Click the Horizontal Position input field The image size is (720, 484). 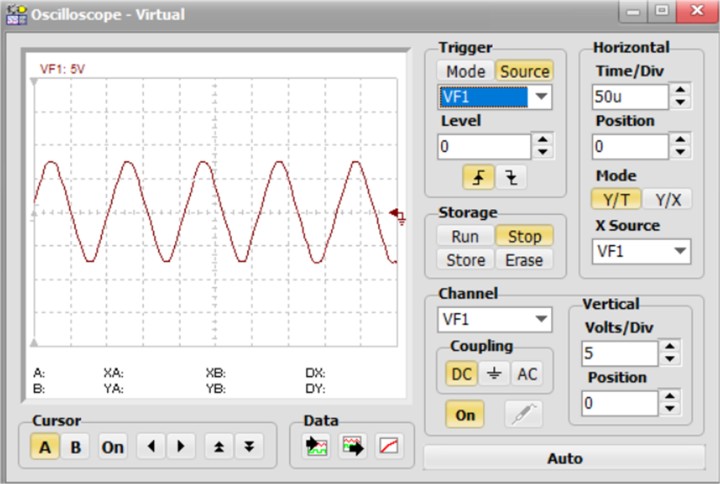[630, 146]
